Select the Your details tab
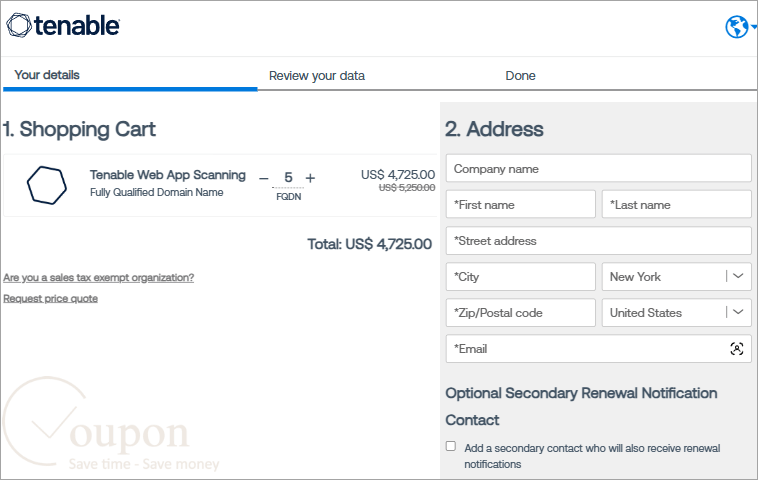Screen dimensions: 758x480 click(x=47, y=75)
